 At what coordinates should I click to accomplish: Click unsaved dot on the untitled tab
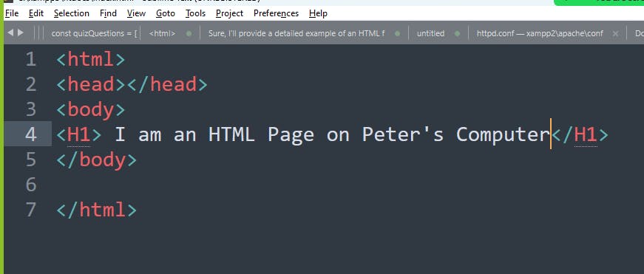457,34
